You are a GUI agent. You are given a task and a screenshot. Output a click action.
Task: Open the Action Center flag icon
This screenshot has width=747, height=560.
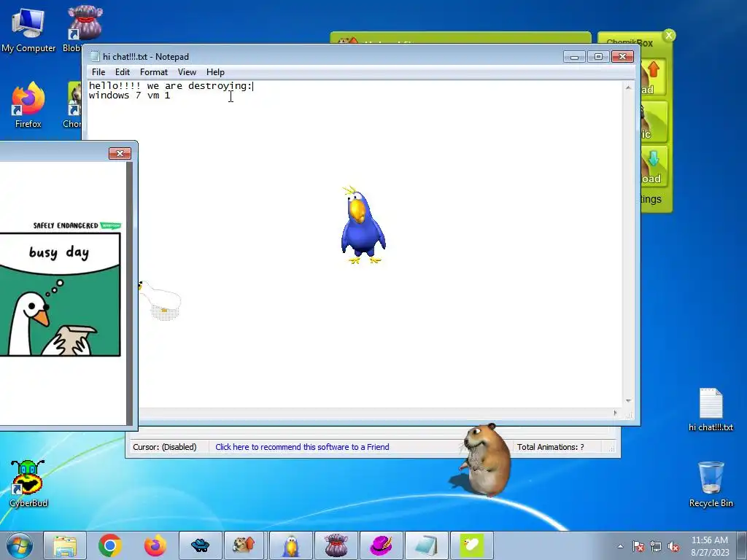pos(638,546)
